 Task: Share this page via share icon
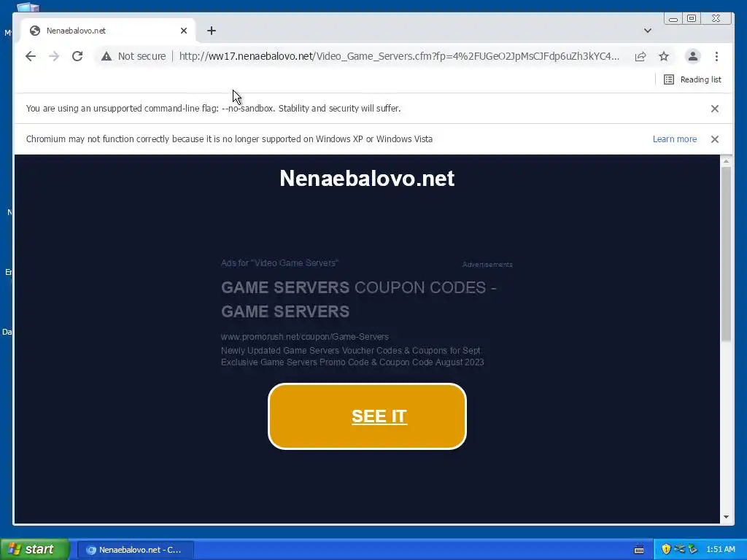[640, 56]
